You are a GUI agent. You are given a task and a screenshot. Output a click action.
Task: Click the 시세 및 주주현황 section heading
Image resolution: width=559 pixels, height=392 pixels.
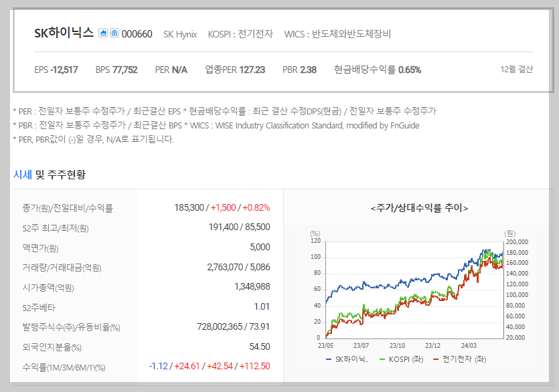coord(49,175)
